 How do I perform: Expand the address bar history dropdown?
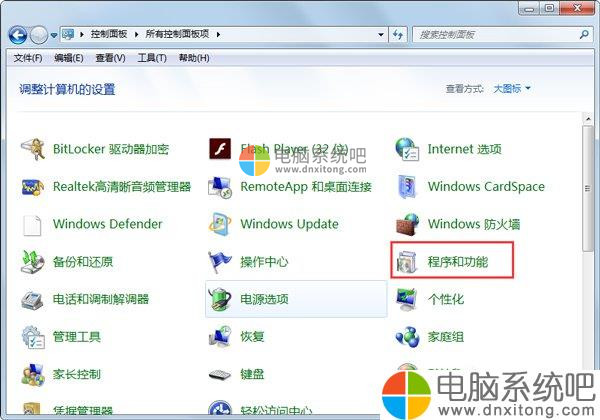tap(381, 34)
